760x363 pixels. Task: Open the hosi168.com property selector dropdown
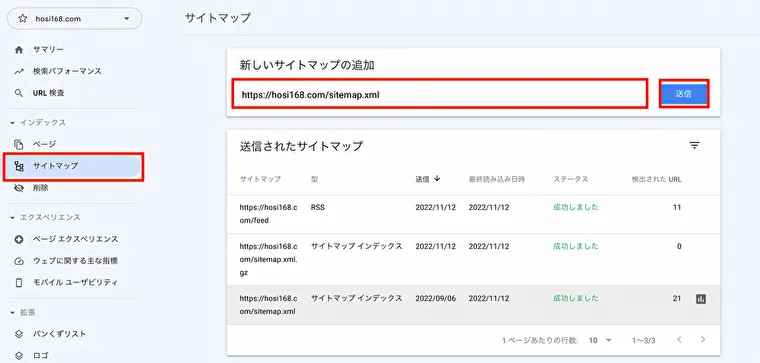75,19
